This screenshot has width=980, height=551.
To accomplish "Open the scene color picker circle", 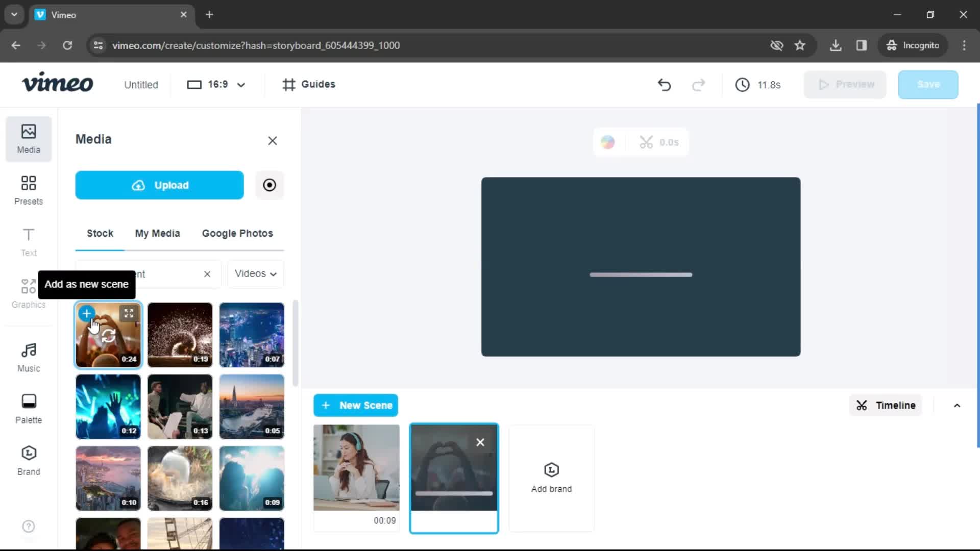I will 607,142.
